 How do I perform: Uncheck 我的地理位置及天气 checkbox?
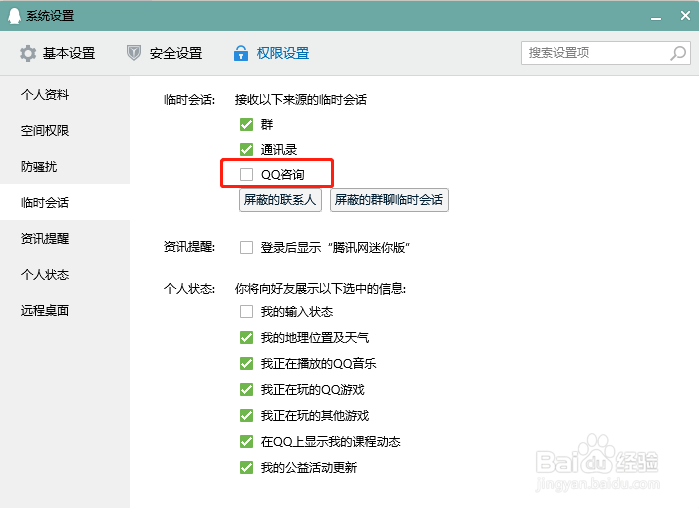[x=247, y=338]
